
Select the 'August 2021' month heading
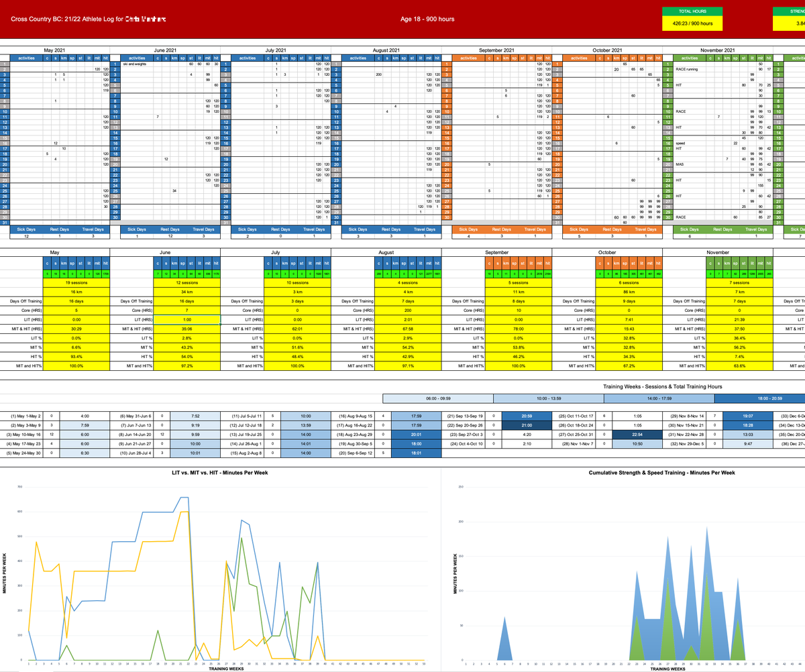(386, 50)
